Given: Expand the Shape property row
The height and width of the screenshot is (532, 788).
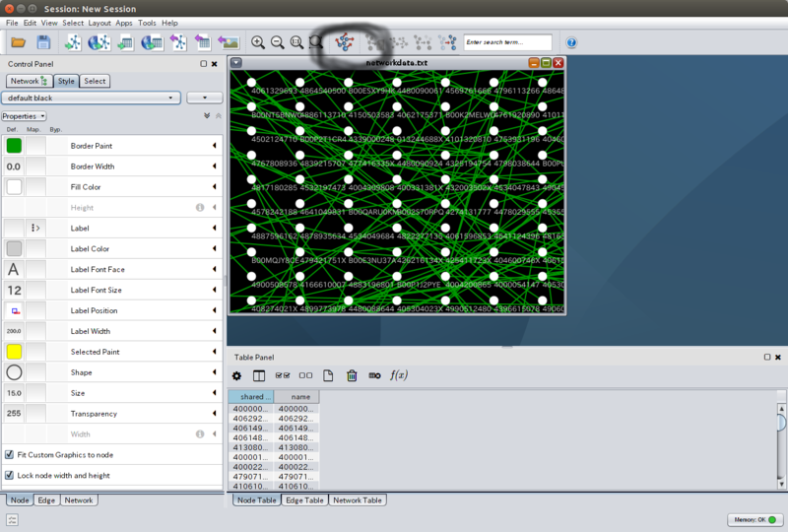Looking at the screenshot, I should (x=215, y=372).
